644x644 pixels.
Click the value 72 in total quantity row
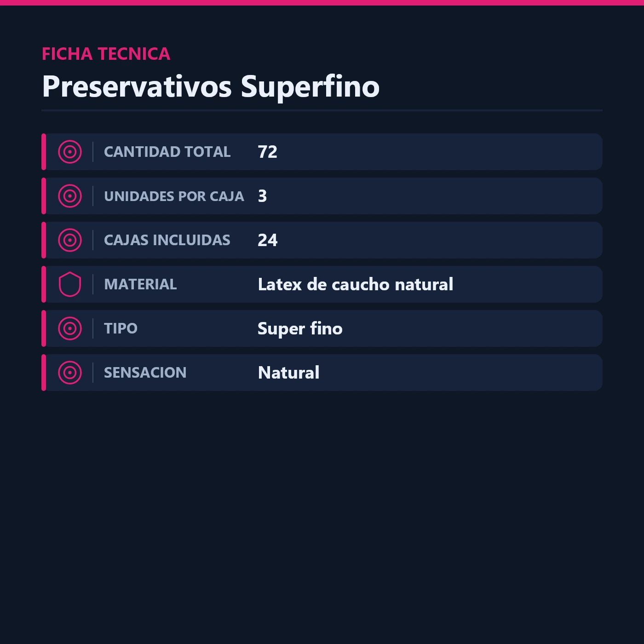tap(267, 152)
